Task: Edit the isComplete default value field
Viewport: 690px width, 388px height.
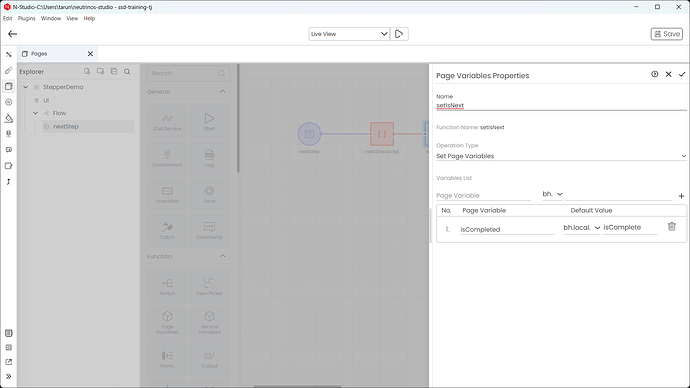Action: pyautogui.click(x=630, y=227)
